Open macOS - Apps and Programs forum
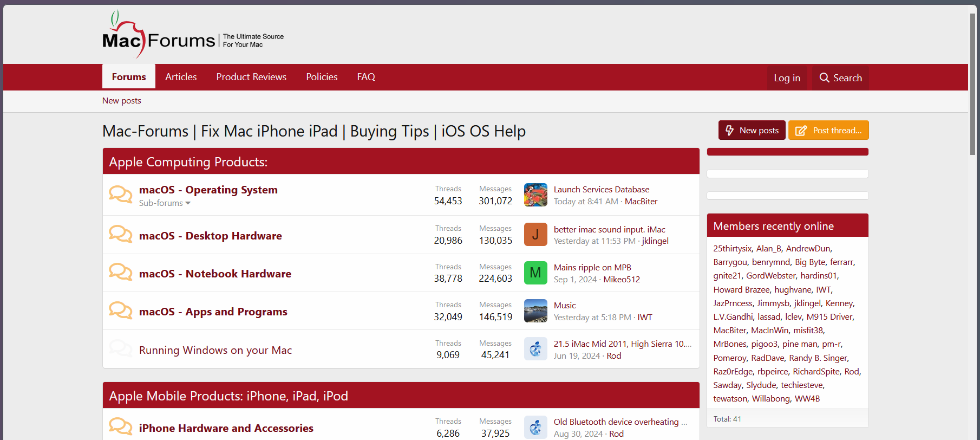Image resolution: width=980 pixels, height=440 pixels. point(213,312)
